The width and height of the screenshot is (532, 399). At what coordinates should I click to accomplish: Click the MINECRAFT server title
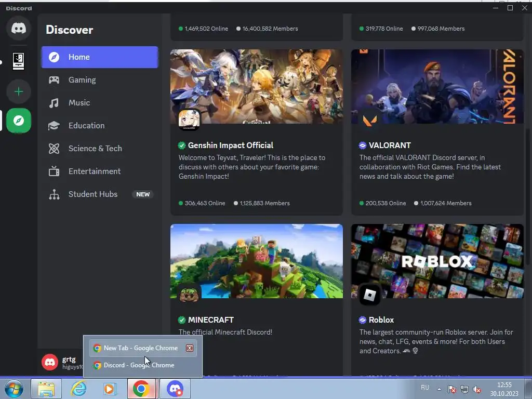tap(211, 320)
